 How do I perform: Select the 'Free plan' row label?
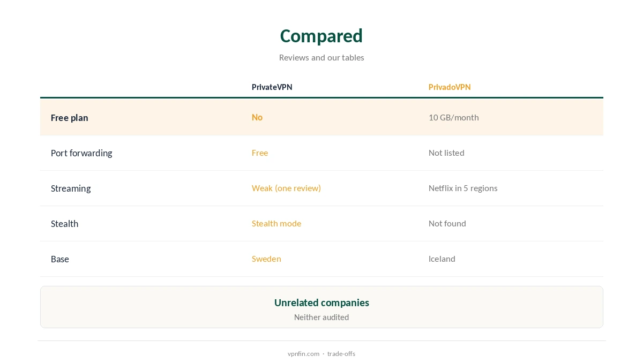[x=70, y=118]
